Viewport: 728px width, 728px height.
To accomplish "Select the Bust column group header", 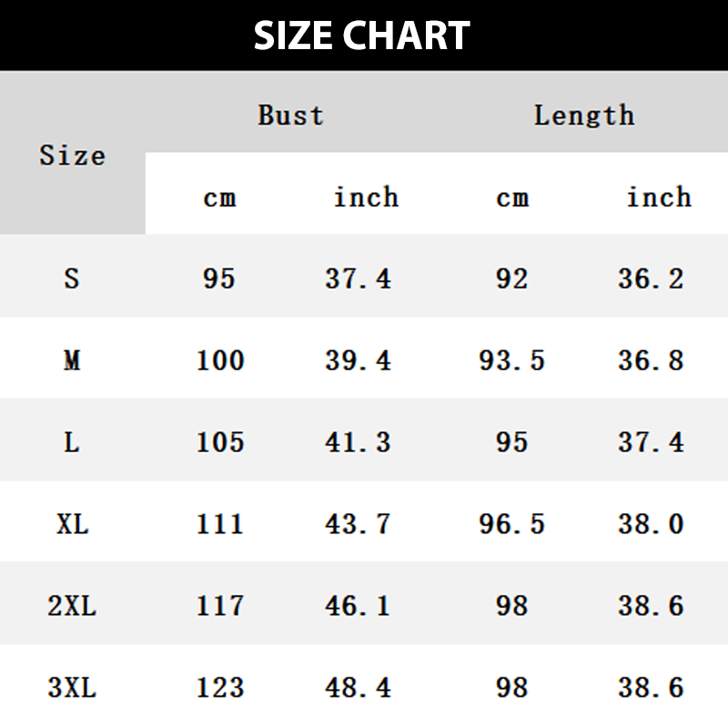I will (290, 115).
